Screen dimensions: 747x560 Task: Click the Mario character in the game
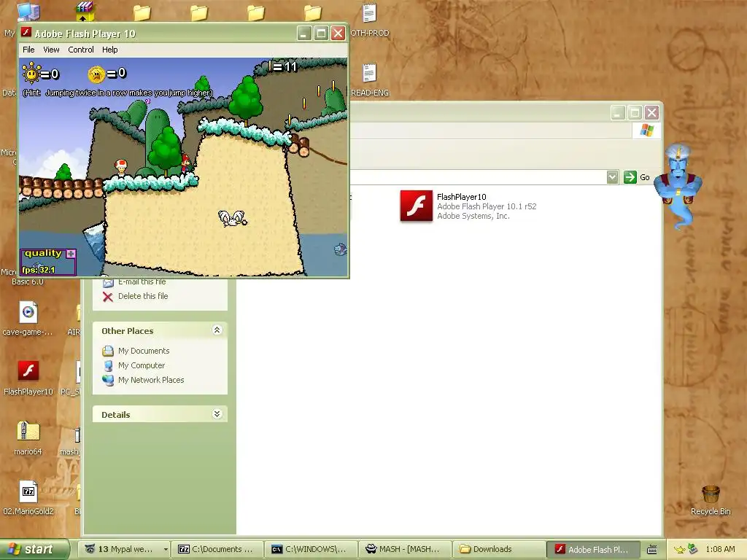[x=185, y=163]
